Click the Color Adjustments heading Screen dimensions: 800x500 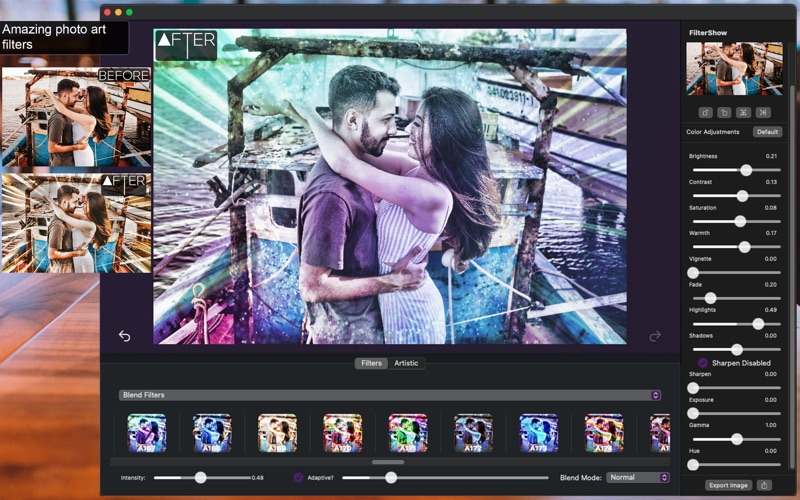click(713, 132)
